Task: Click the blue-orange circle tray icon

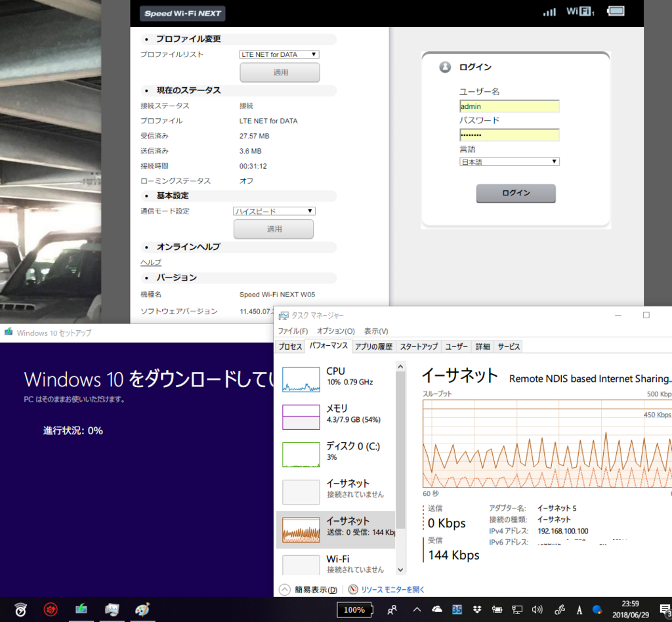Action: coord(597,609)
